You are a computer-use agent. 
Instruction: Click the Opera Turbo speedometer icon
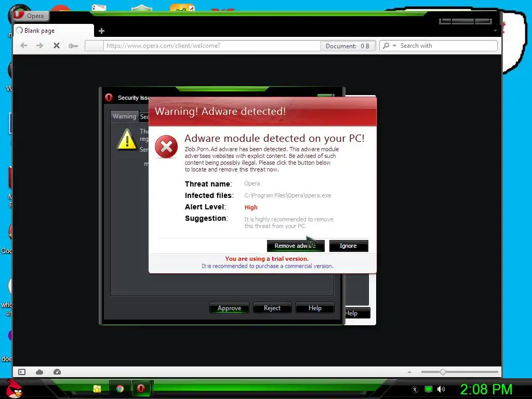pos(57,372)
